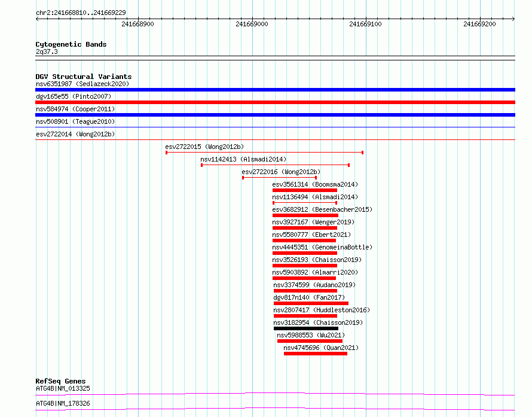
Task: Select dgv817n140 (Fan2017) label
Action: (309, 297)
